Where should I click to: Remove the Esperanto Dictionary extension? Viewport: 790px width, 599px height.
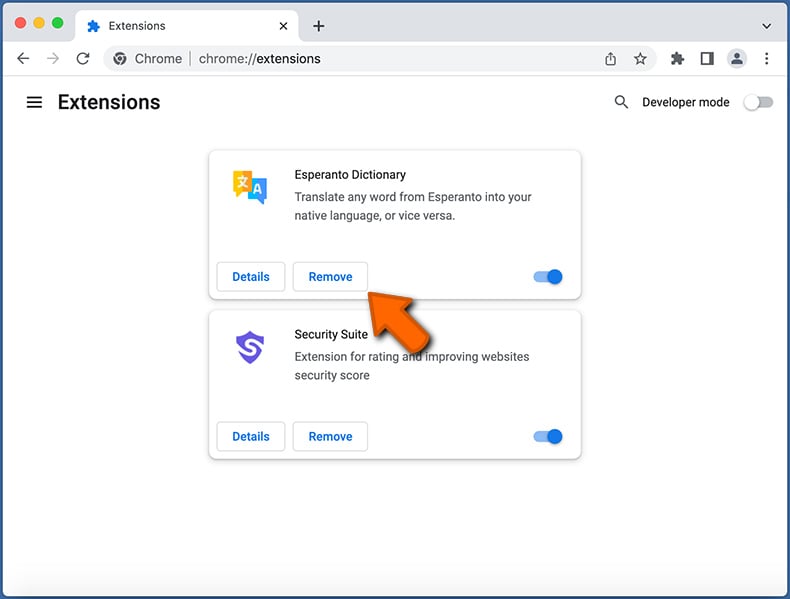(331, 277)
